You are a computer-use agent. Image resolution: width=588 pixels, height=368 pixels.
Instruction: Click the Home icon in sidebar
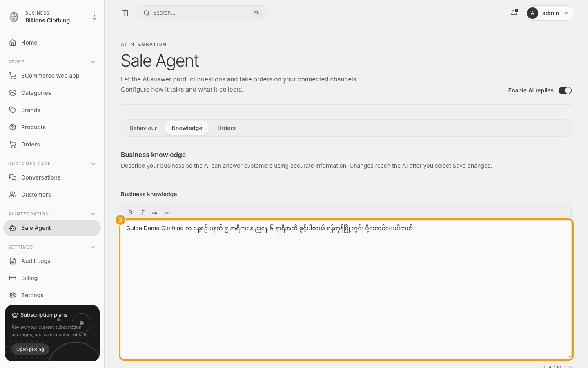tap(13, 43)
